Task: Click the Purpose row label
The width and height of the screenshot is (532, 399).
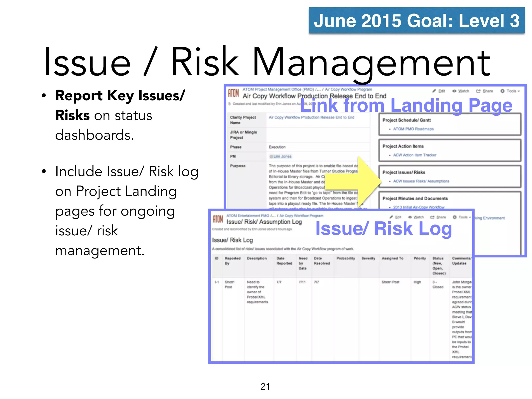Action: (238, 166)
